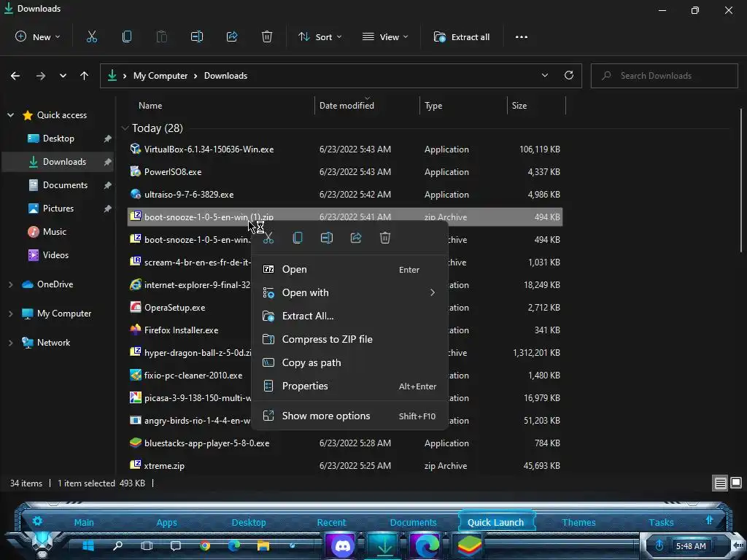This screenshot has height=560, width=747.
Task: Click the Share icon in the context menu
Action: pos(356,238)
